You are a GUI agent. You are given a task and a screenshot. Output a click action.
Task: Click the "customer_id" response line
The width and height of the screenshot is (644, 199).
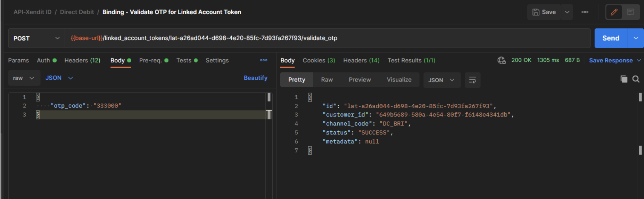click(x=418, y=115)
